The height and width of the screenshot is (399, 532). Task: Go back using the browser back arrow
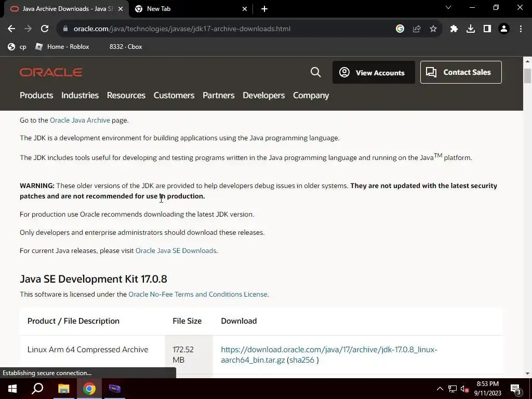tap(11, 29)
